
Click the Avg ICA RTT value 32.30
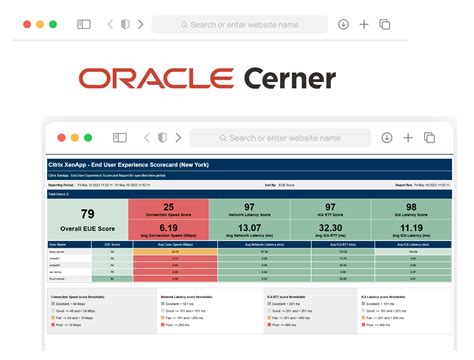point(330,228)
